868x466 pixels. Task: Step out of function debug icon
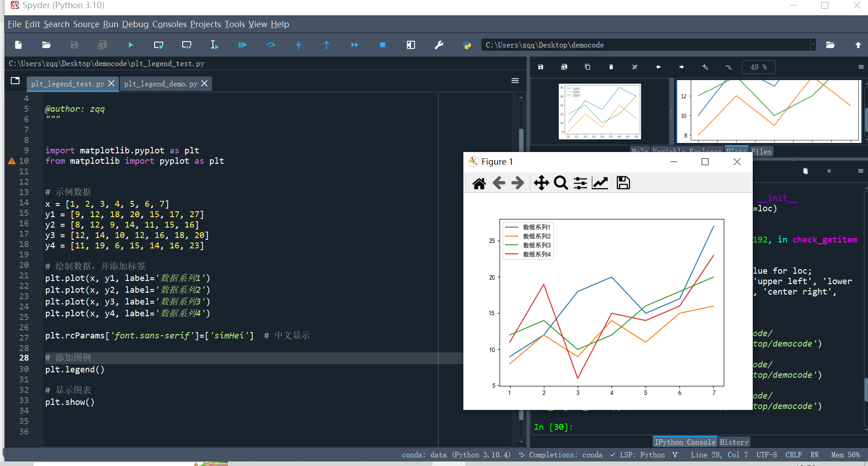pyautogui.click(x=327, y=45)
